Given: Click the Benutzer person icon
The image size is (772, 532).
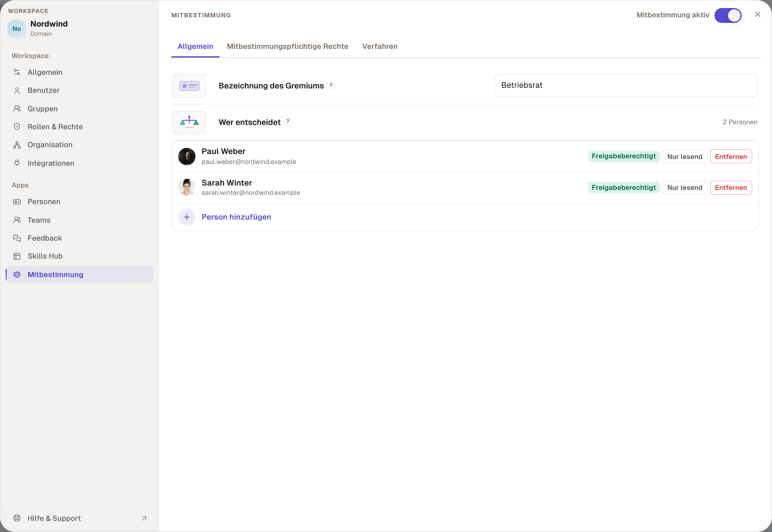Looking at the screenshot, I should (x=17, y=90).
